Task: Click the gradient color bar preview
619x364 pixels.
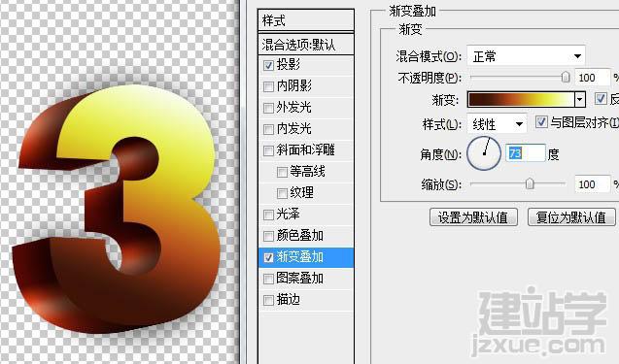Action: coord(521,99)
